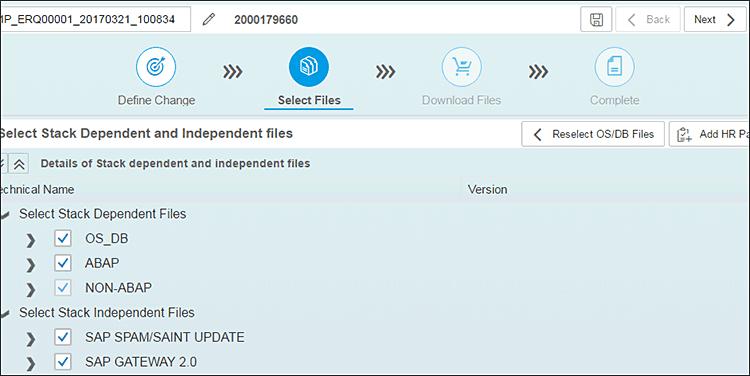Open the Complete step document icon
The image size is (750, 376).
[615, 67]
